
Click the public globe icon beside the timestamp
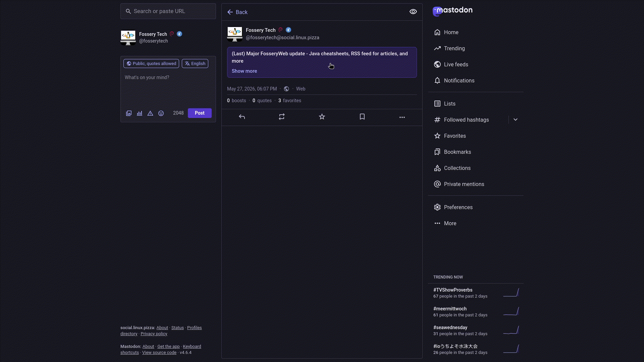tap(286, 89)
